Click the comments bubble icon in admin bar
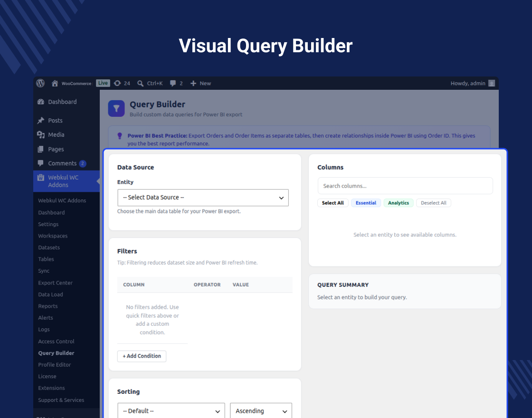Screen dimensions: 532x418 tap(173, 84)
